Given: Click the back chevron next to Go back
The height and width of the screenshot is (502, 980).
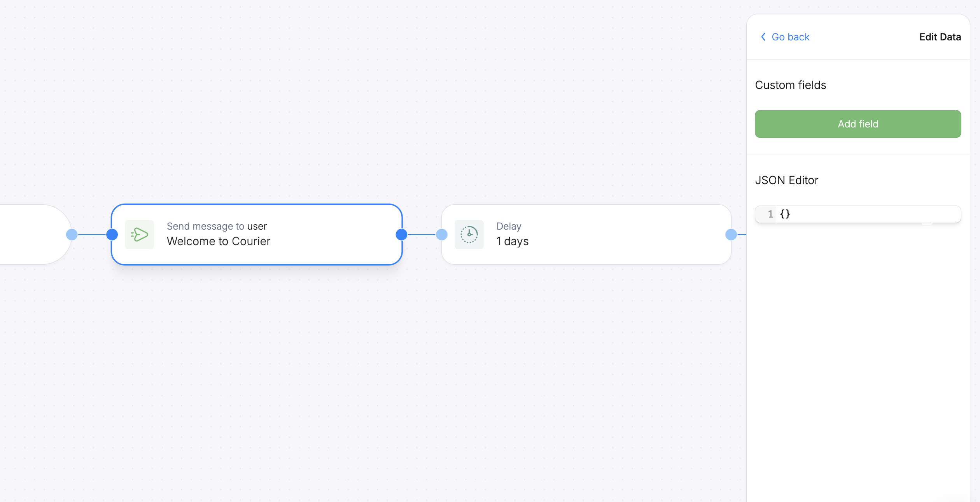Looking at the screenshot, I should 763,37.
